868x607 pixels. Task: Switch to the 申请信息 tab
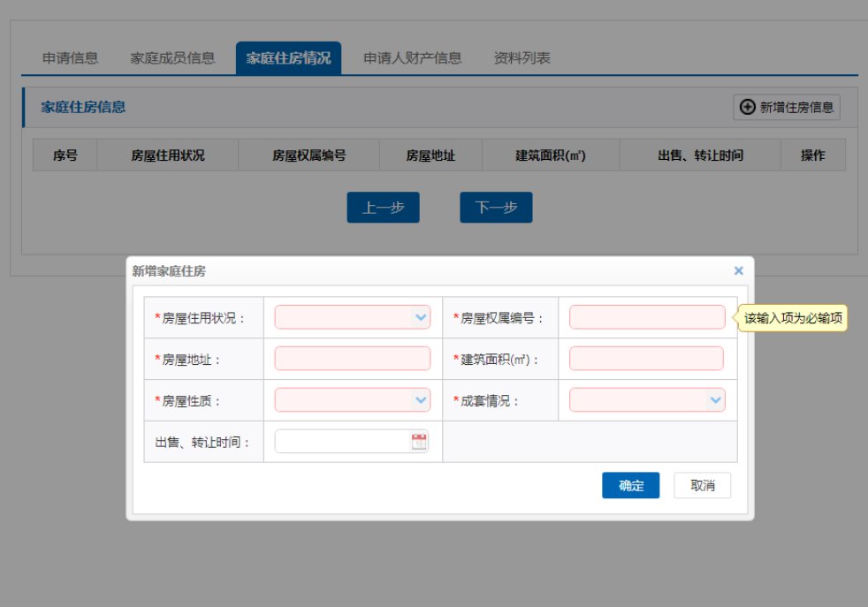tap(70, 58)
